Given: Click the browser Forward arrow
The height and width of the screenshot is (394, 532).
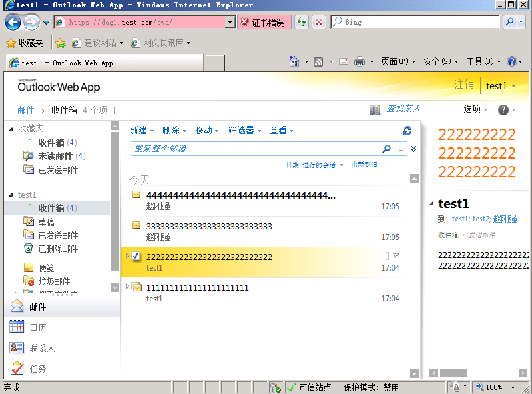Looking at the screenshot, I should 31,23.
